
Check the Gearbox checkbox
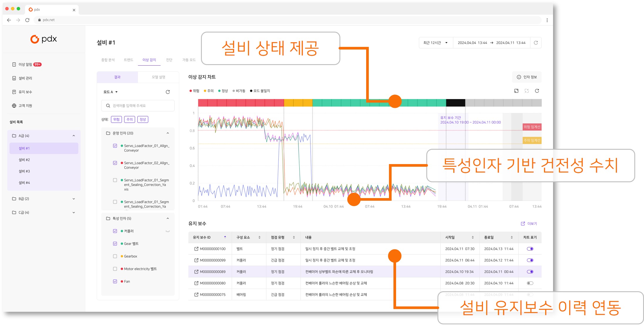point(115,256)
